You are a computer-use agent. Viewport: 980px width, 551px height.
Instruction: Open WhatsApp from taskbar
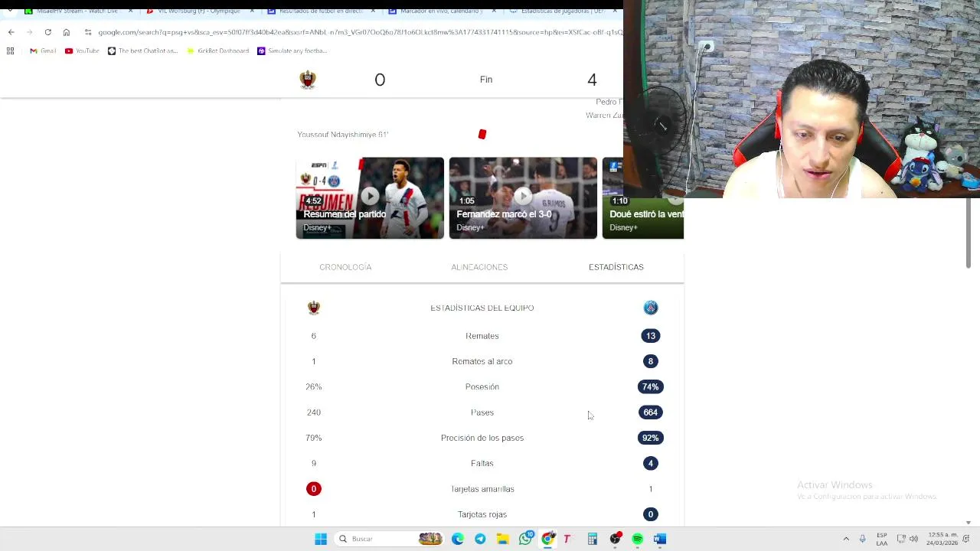pos(525,539)
